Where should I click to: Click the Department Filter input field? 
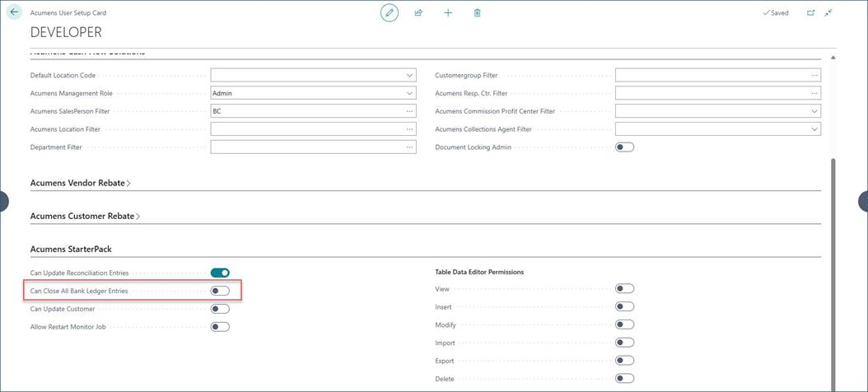coord(313,147)
